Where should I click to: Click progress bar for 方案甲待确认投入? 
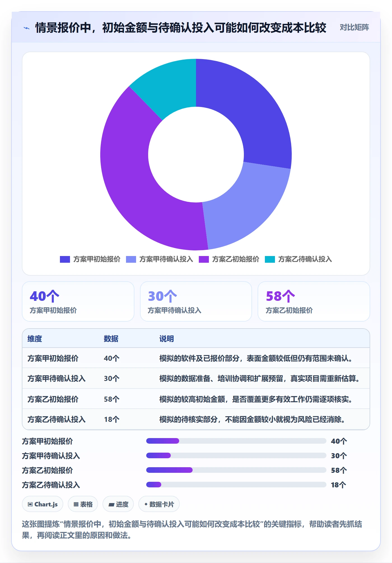[x=236, y=455]
